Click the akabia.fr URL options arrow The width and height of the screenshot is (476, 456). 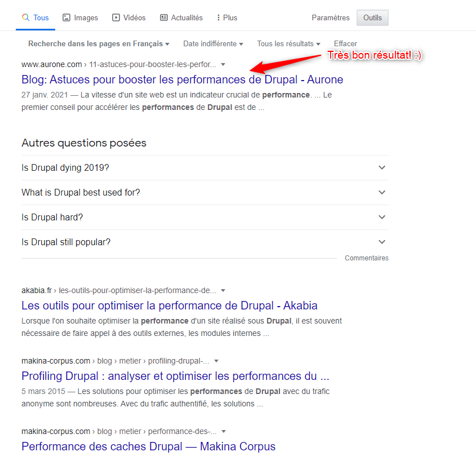223,290
